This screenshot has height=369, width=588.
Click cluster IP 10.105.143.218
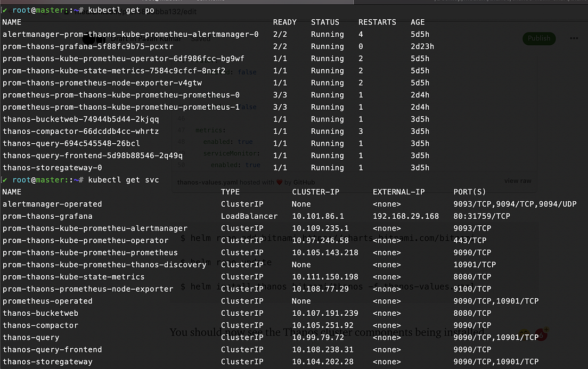click(x=325, y=252)
